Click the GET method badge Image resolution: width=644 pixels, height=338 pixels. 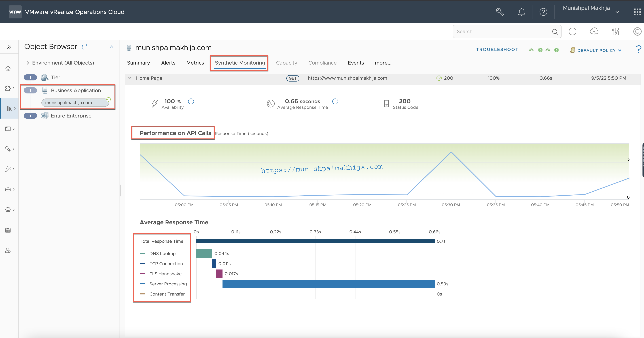[x=293, y=78]
